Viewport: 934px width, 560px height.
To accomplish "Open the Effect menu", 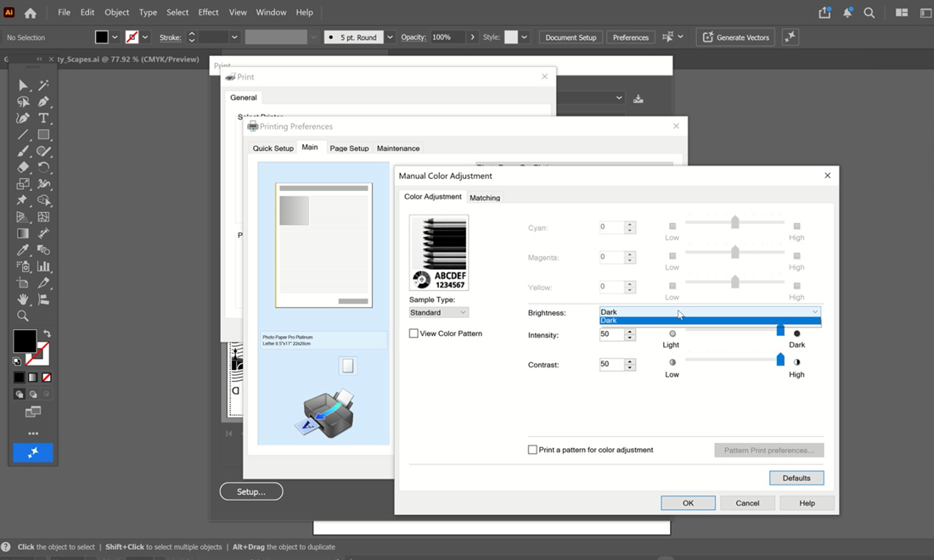I will click(208, 13).
